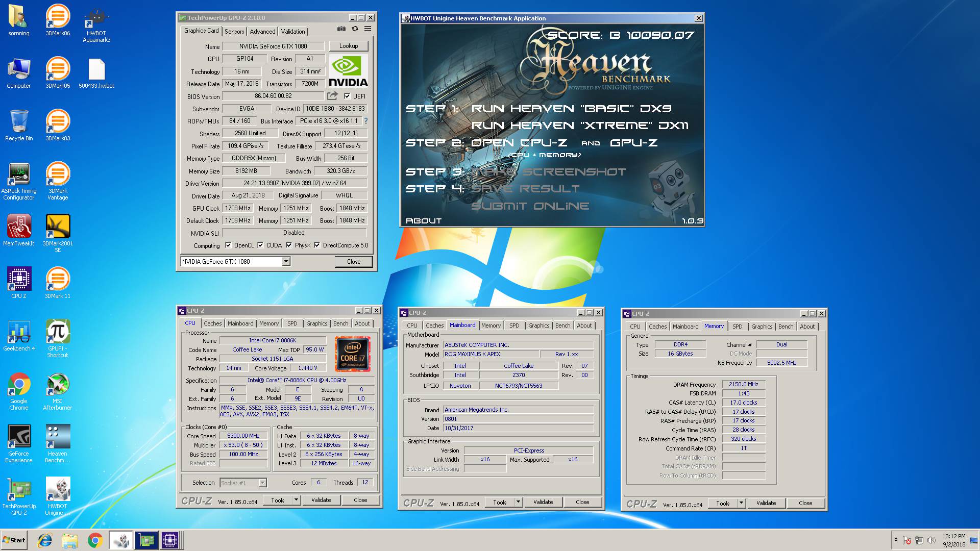Launch MSI Afterburner from desktop
This screenshot has height=551, width=980.
(58, 391)
